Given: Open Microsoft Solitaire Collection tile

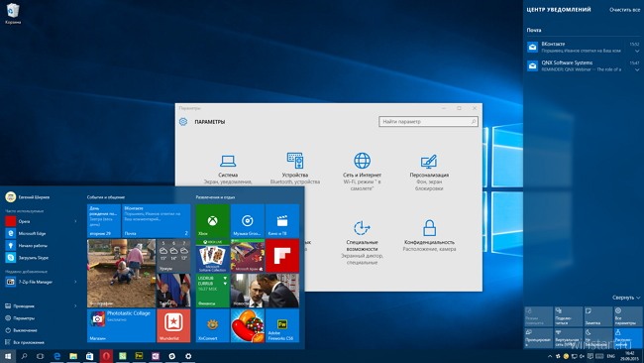Looking at the screenshot, I should (x=212, y=256).
